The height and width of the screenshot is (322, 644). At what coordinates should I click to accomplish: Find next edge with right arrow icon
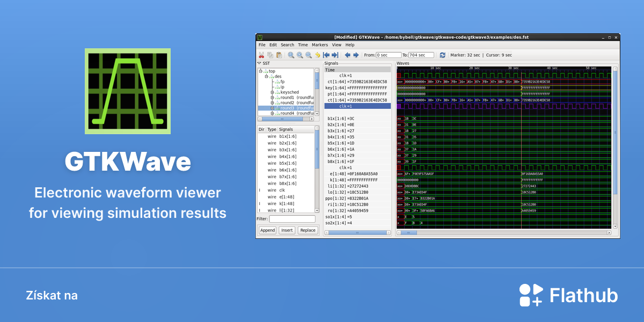click(x=355, y=55)
